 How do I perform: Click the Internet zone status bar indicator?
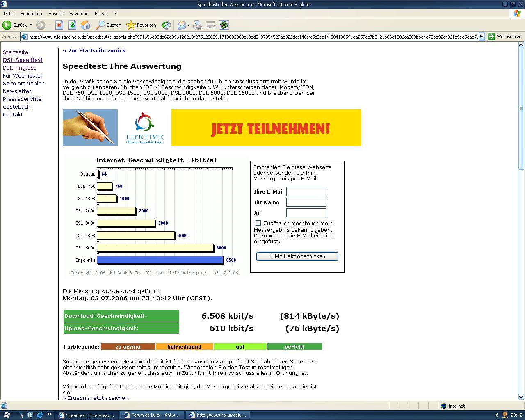[453, 406]
